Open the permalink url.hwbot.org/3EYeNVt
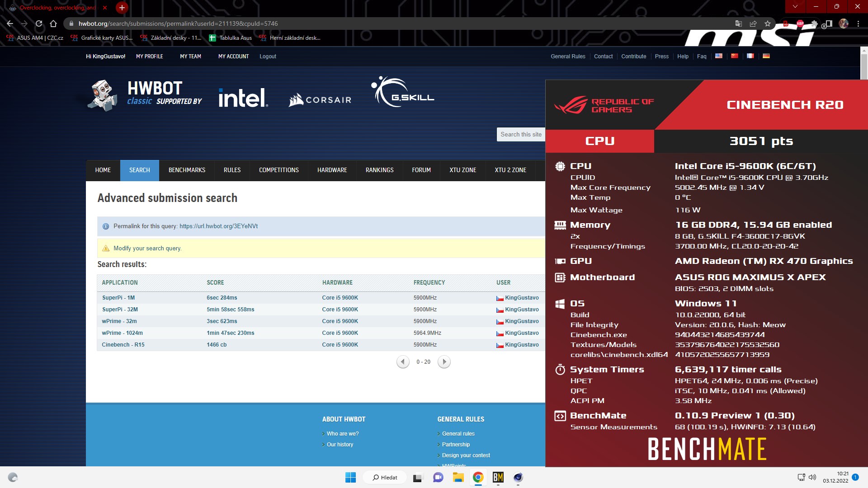 click(x=218, y=226)
